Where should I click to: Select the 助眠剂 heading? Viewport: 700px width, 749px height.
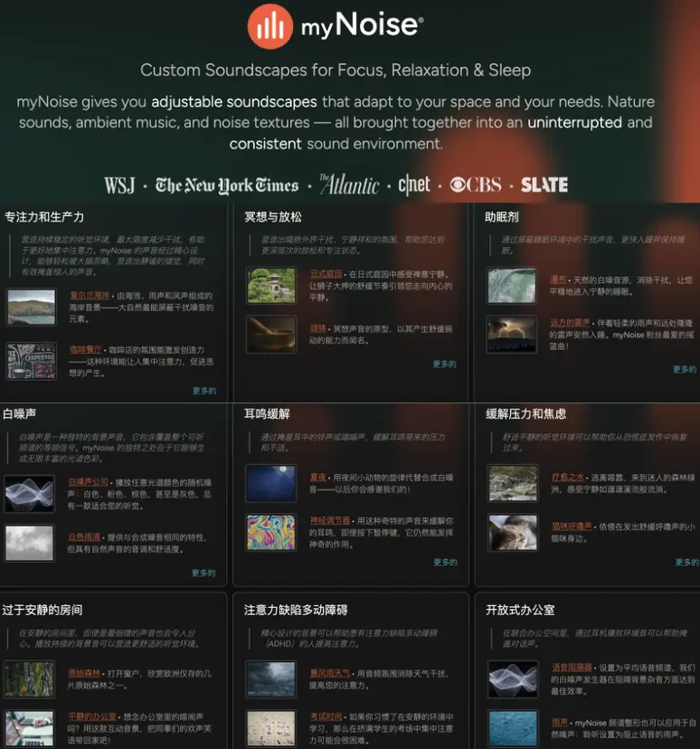tap(501, 217)
